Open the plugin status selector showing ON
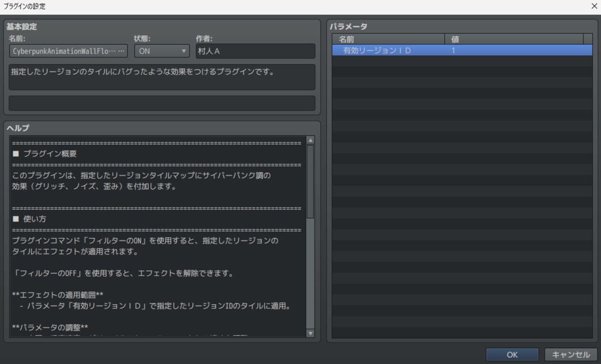Image resolution: width=601 pixels, height=364 pixels. pyautogui.click(x=161, y=51)
